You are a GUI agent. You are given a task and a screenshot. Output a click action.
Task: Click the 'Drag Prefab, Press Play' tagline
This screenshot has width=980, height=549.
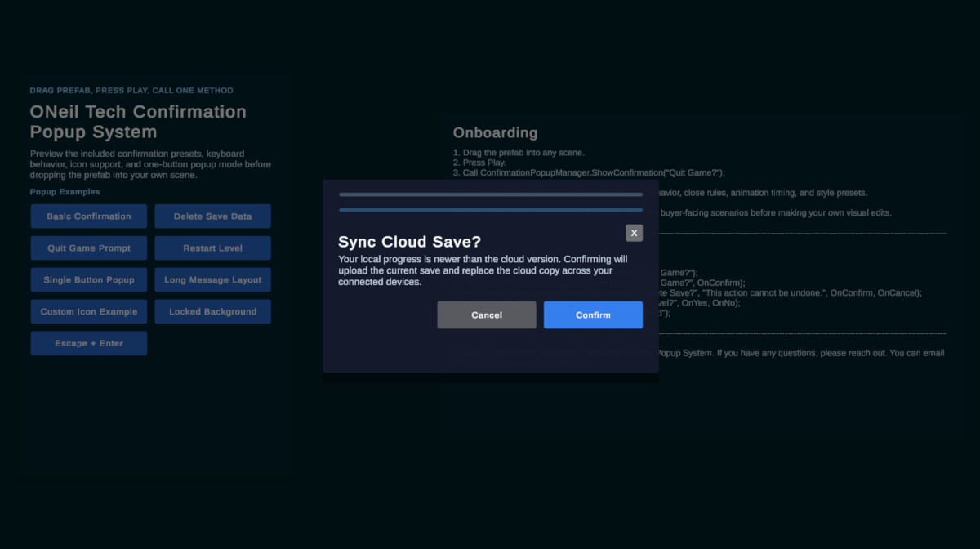131,91
